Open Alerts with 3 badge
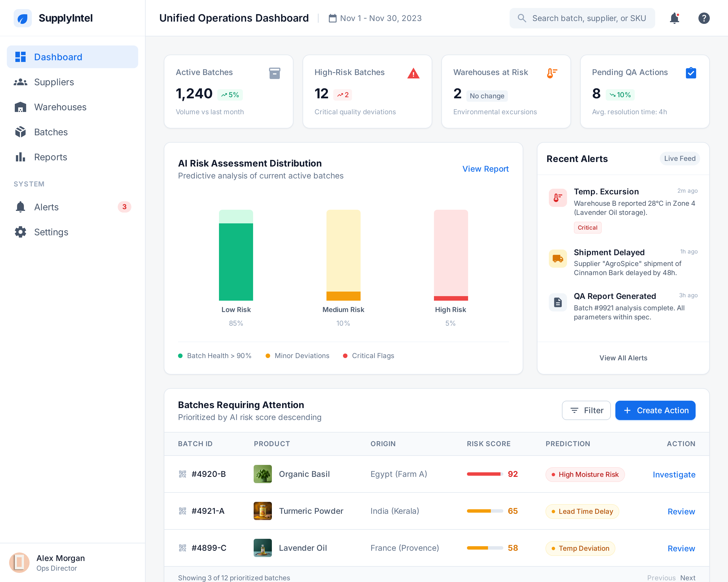728x582 pixels. 73,207
